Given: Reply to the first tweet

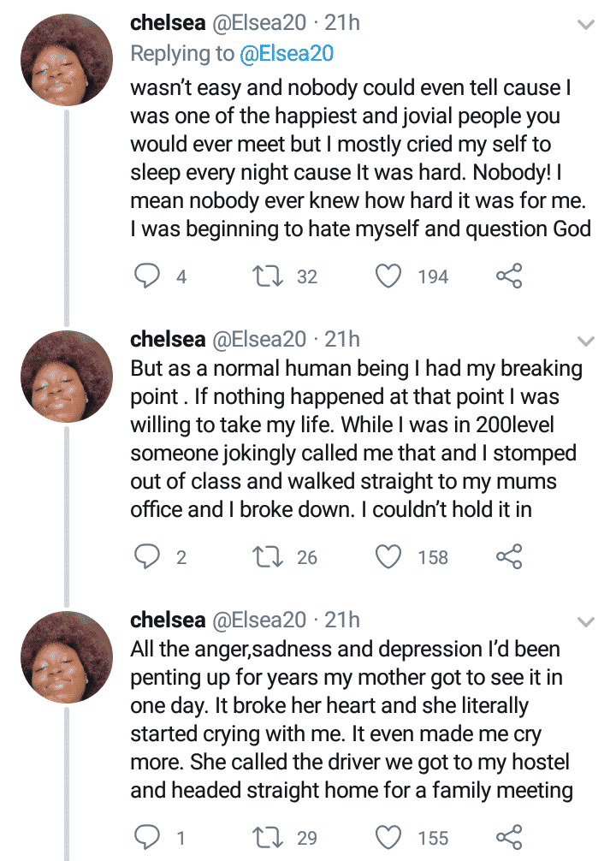Looking at the screenshot, I should pos(149,276).
